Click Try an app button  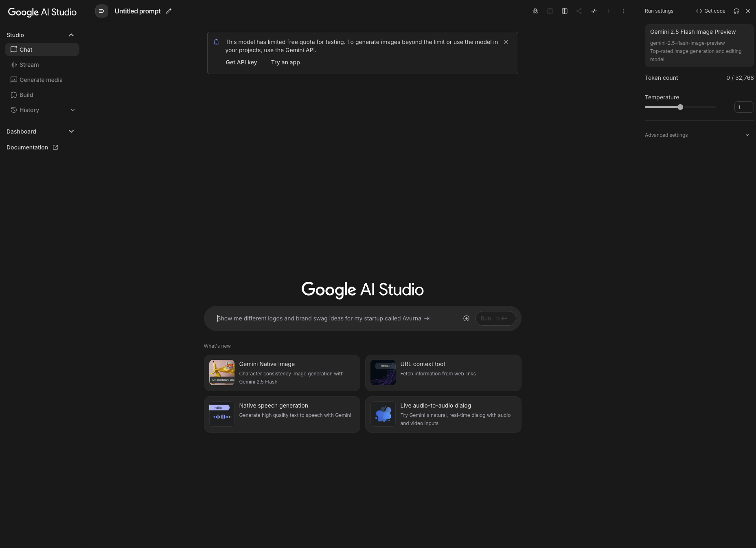(285, 62)
